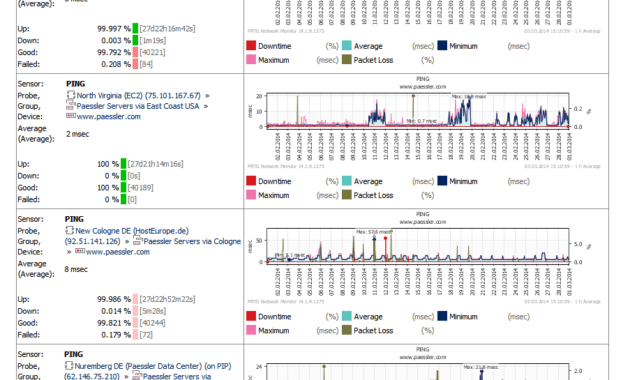Open www.paessler.com device in the Cologne sensor

coord(118,252)
